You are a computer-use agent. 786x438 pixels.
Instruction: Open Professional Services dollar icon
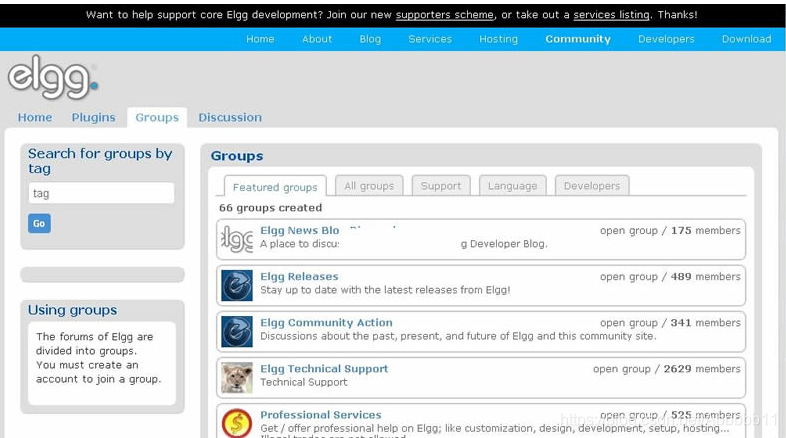tap(237, 423)
